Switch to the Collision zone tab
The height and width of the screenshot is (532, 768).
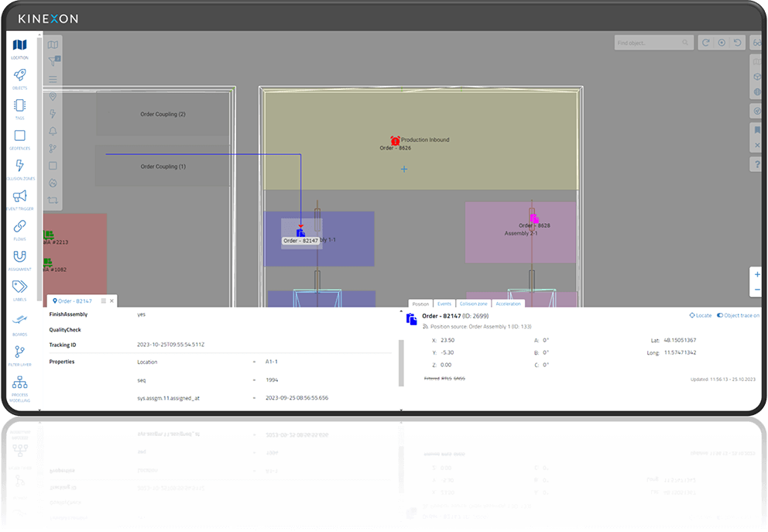[473, 304]
